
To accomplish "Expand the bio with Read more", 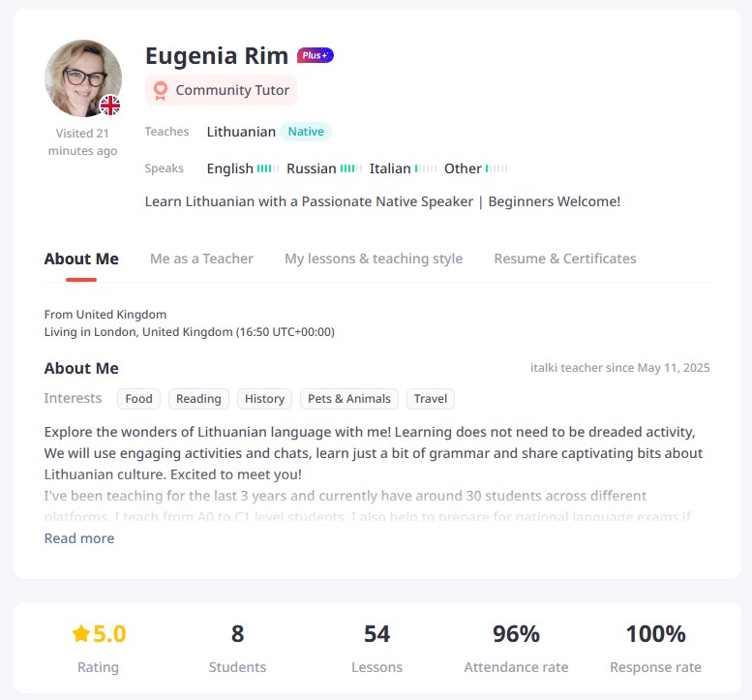I will point(79,538).
